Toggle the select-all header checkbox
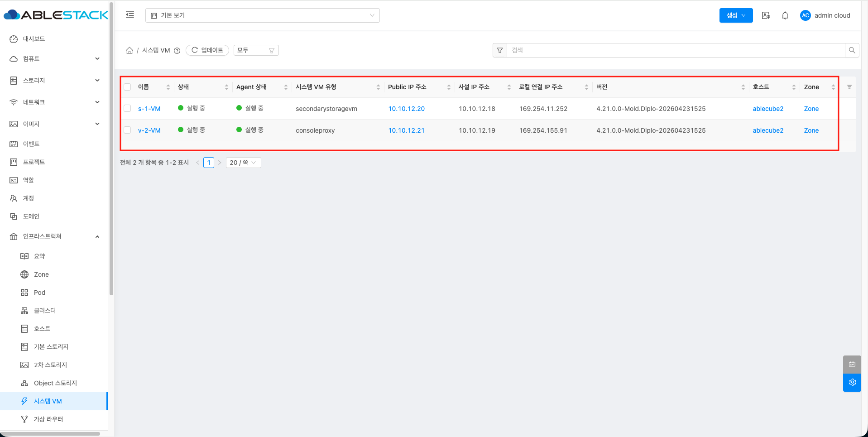Viewport: 868px width, 437px height. click(x=128, y=87)
